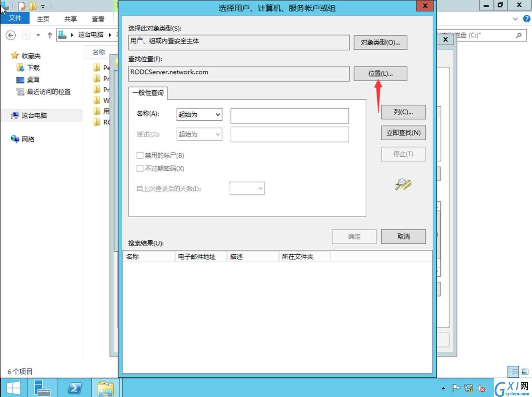Close the select users dialog
The height and width of the screenshot is (397, 532).
425,6
